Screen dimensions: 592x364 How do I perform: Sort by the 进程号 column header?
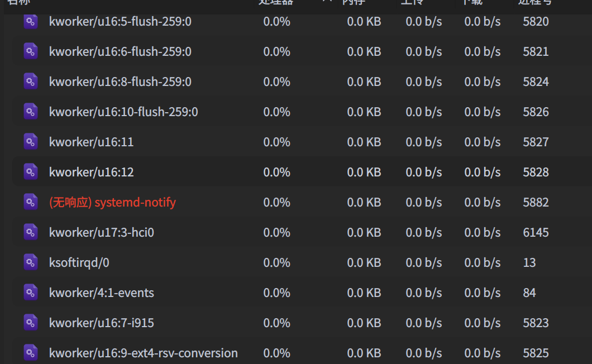pos(534,2)
